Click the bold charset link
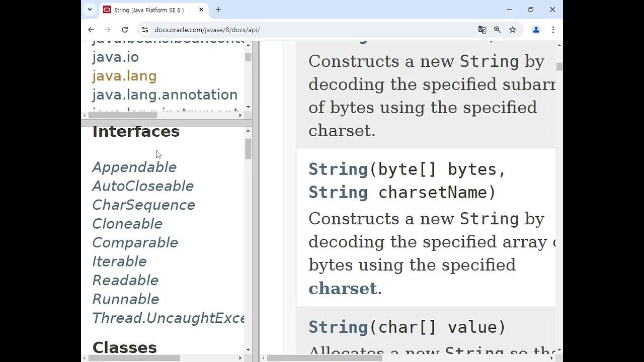Viewport: 644px width, 362px height. click(x=343, y=289)
